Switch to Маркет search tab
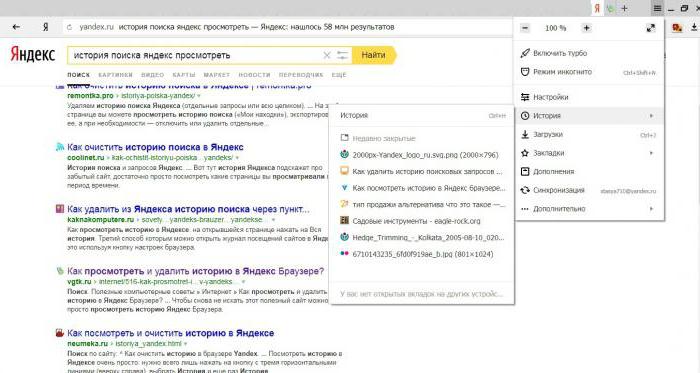This screenshot has height=373, width=700. (217, 75)
